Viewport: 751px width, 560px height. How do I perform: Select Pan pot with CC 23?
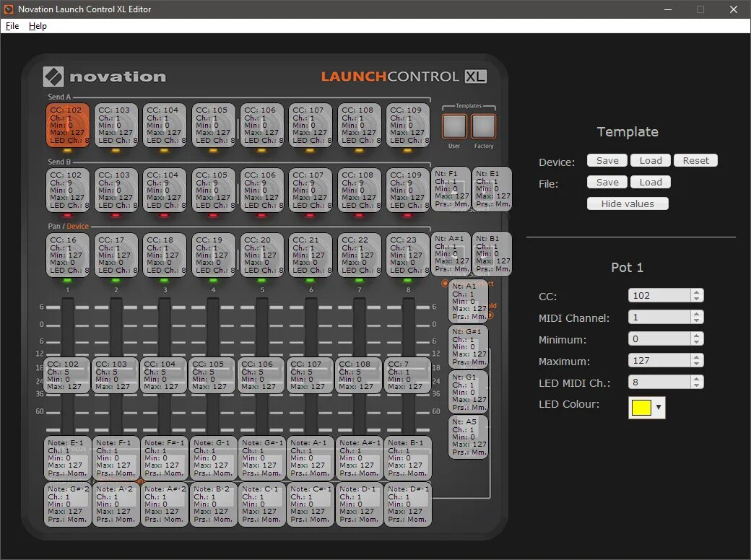pyautogui.click(x=407, y=255)
